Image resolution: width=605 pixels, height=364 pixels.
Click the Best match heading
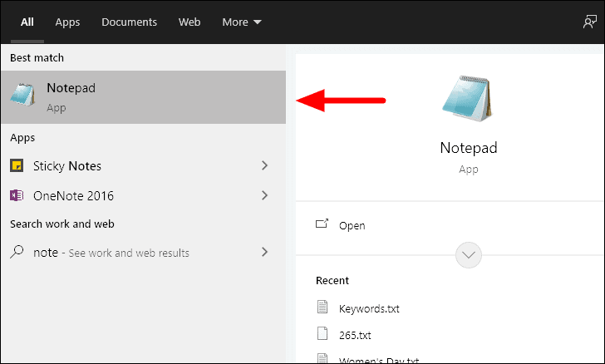37,58
